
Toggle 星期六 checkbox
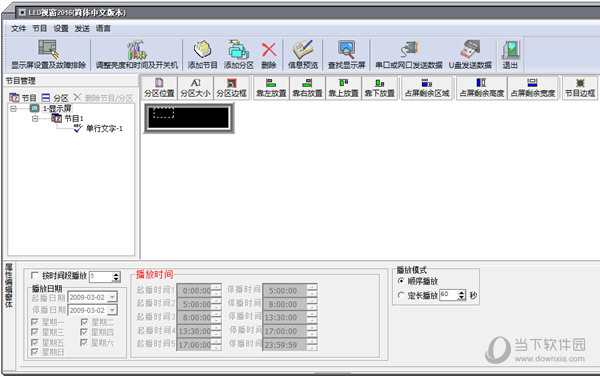[84, 342]
